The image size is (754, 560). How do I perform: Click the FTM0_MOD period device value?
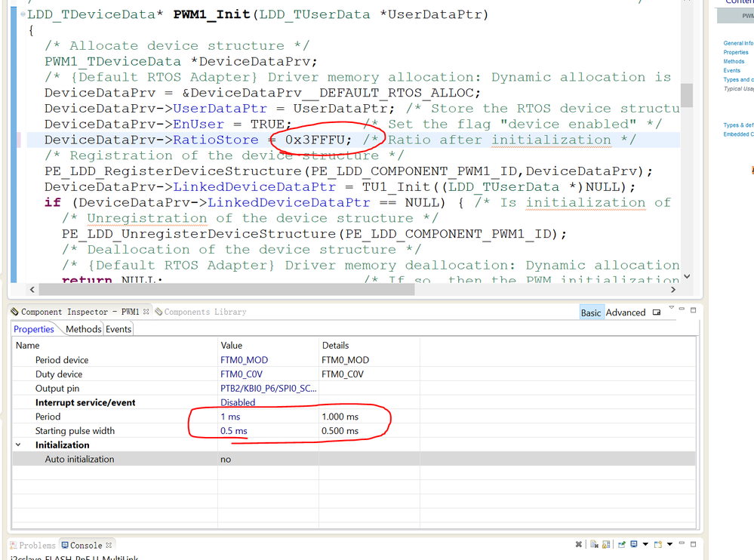point(245,360)
